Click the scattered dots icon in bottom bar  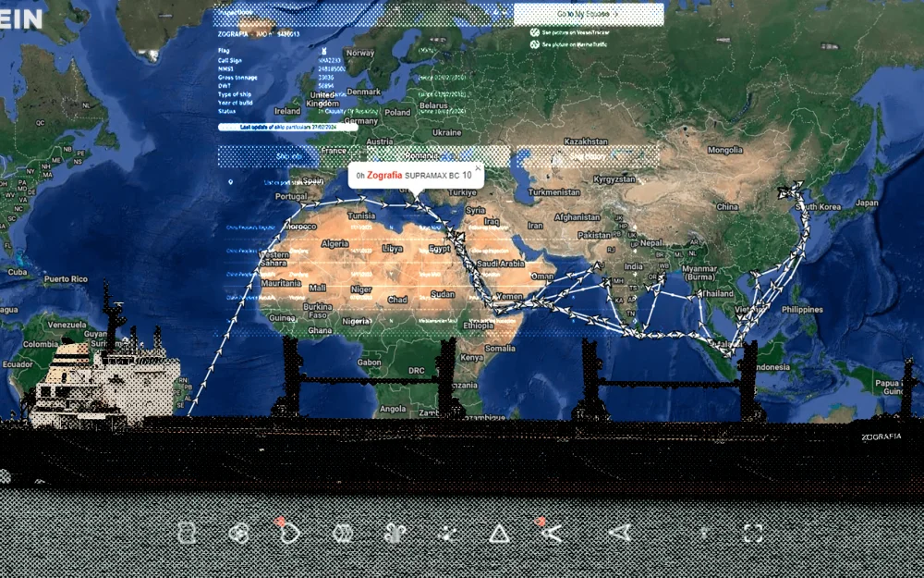tap(448, 534)
